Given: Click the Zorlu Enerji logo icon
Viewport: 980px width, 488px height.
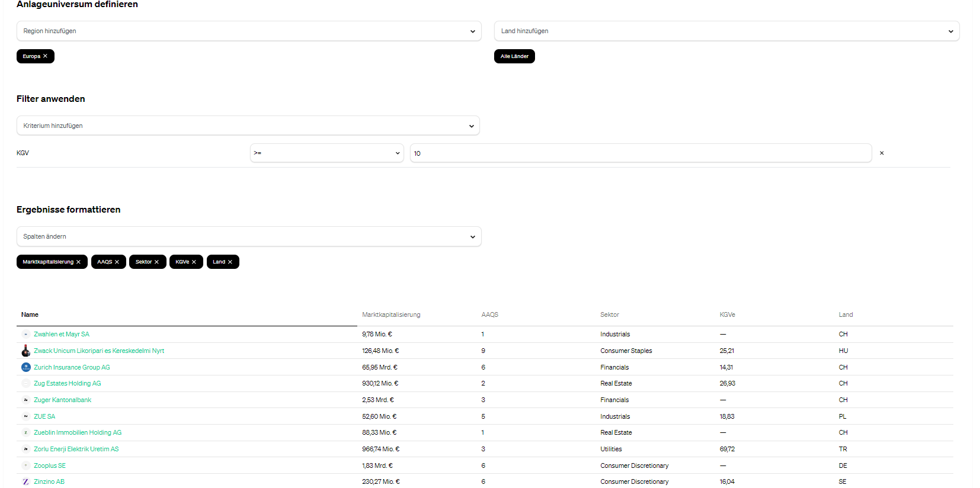Looking at the screenshot, I should coord(26,449).
